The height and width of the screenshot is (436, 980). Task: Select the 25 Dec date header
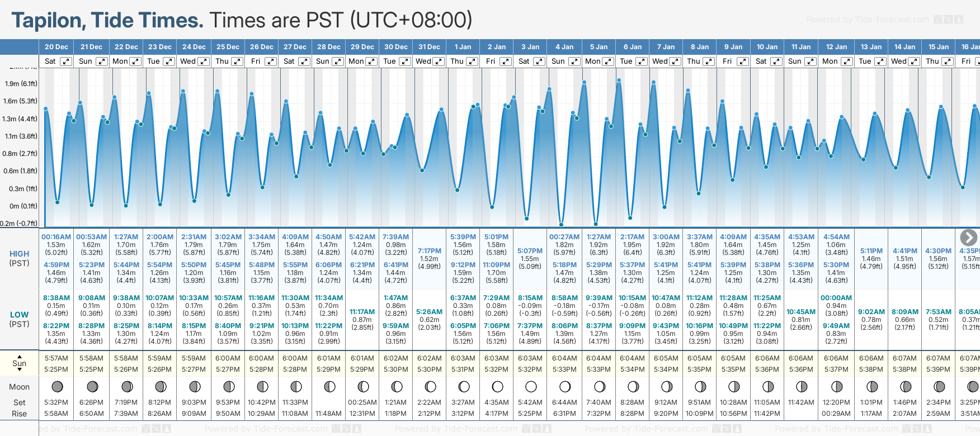click(228, 47)
